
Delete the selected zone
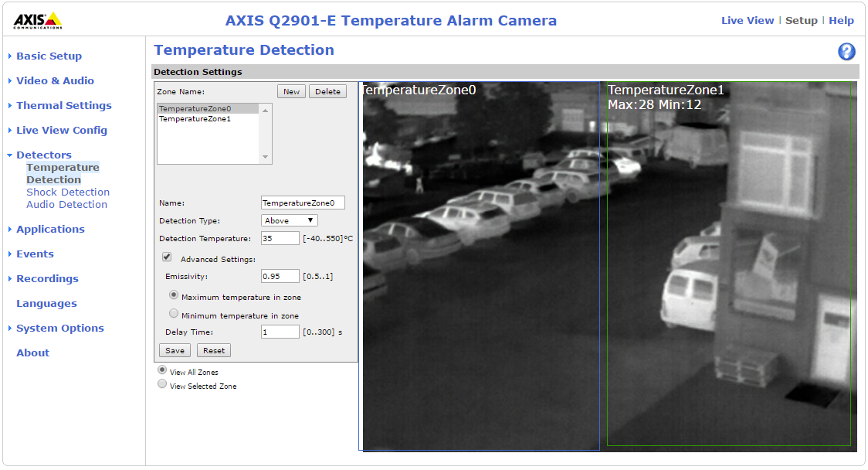point(327,90)
